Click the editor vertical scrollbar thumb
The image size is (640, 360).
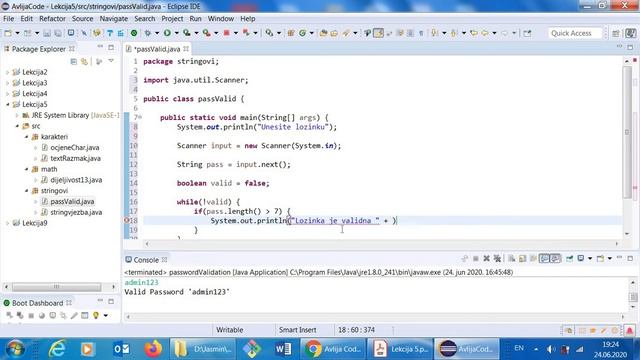click(x=627, y=132)
